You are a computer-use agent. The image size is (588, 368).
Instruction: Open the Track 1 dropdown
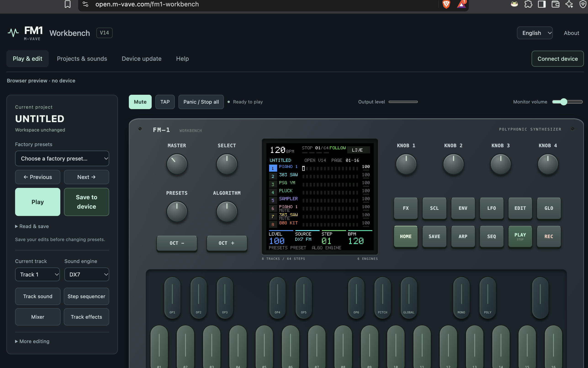(x=37, y=274)
